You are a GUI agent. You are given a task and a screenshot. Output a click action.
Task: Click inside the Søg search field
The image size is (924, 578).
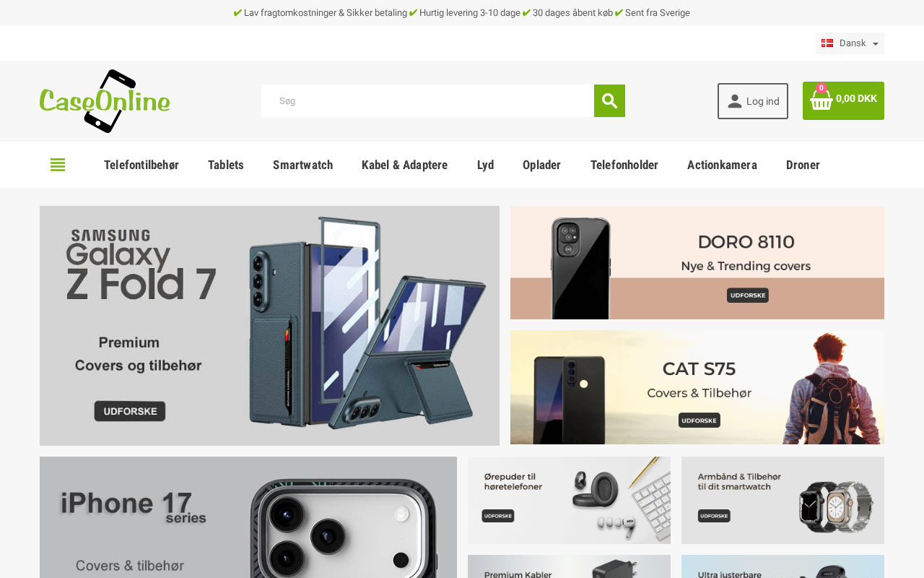click(427, 100)
